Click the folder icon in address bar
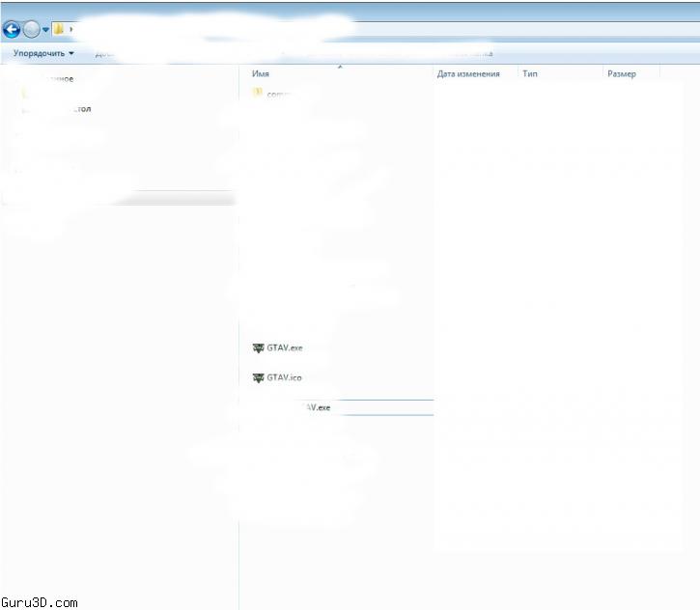This screenshot has width=700, height=610. click(59, 29)
